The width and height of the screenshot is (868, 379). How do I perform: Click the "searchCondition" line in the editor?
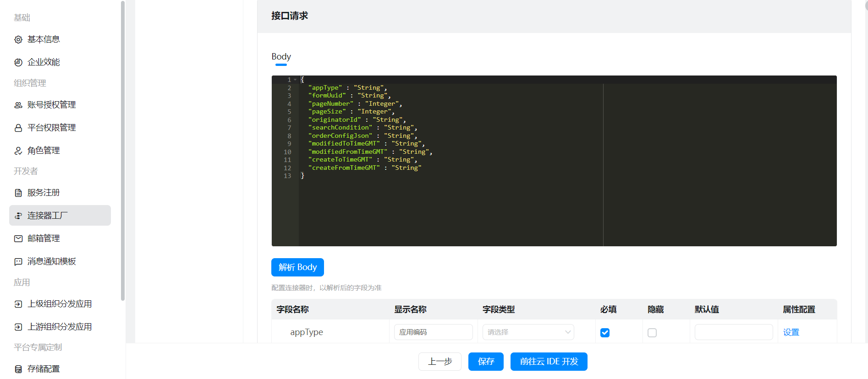tap(363, 128)
